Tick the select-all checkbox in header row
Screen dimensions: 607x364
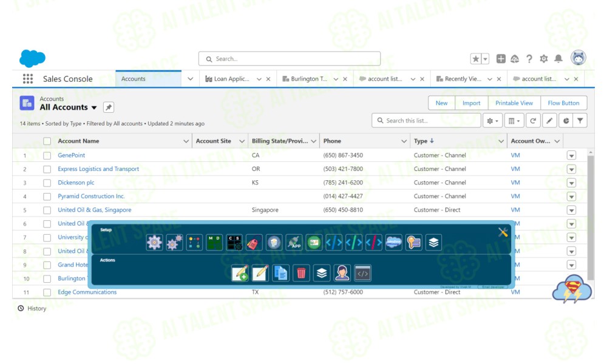click(47, 141)
